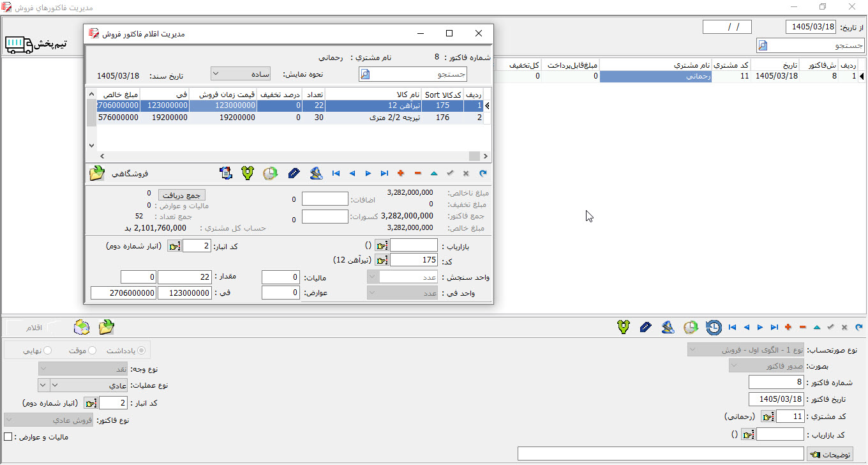Image resolution: width=868 pixels, height=465 pixels.
Task: Select the موقت radio option
Action: coord(92,350)
